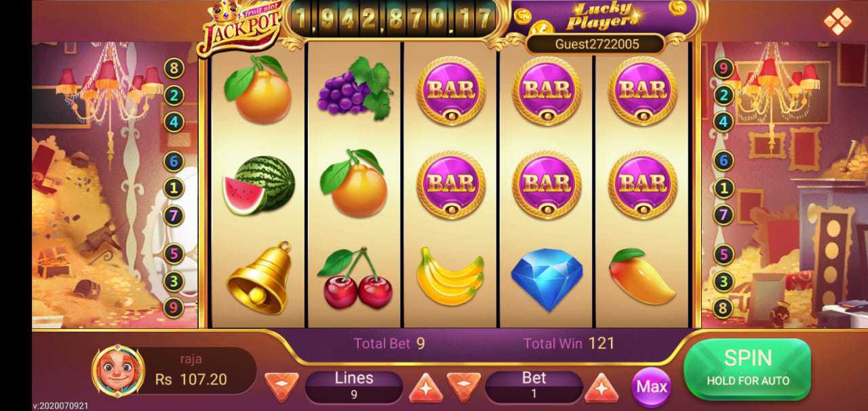Screen dimensions: 868x411
Task: Decrease the Bet amount
Action: [x=464, y=387]
